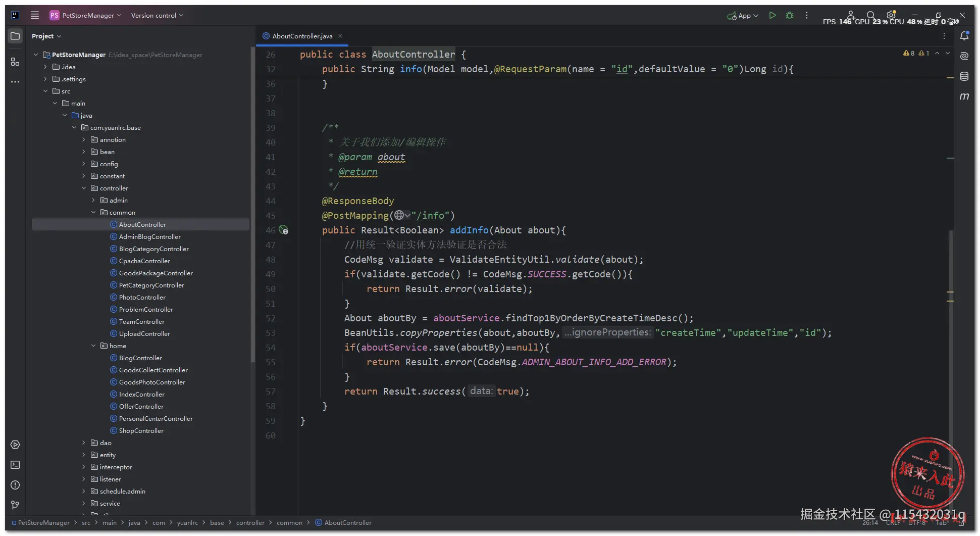
Task: Select IndexController in project tree
Action: pos(141,394)
